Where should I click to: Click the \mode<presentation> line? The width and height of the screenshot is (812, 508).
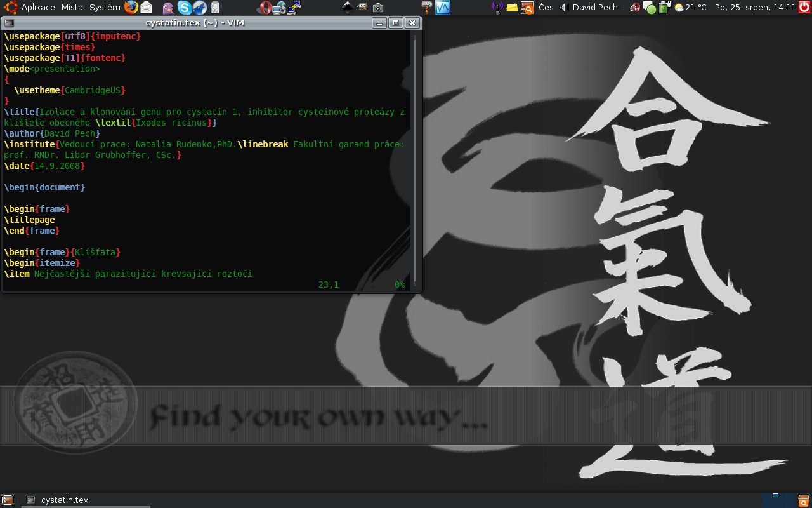(52, 69)
